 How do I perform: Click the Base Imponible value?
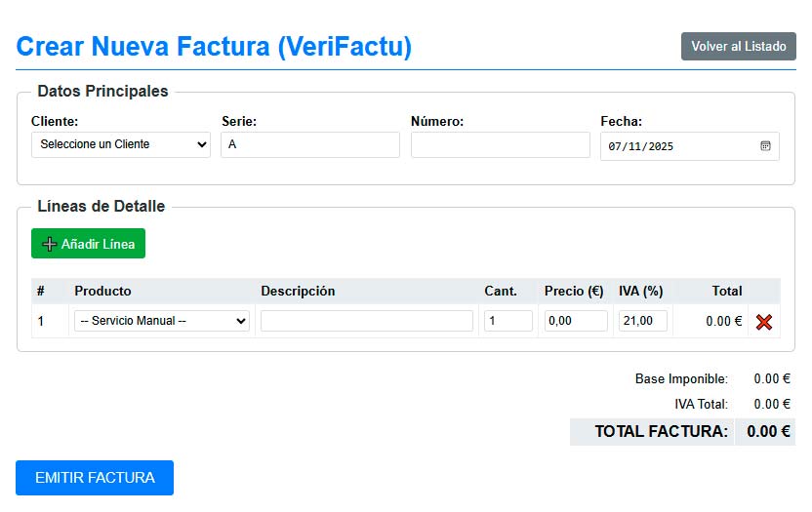[x=771, y=378]
